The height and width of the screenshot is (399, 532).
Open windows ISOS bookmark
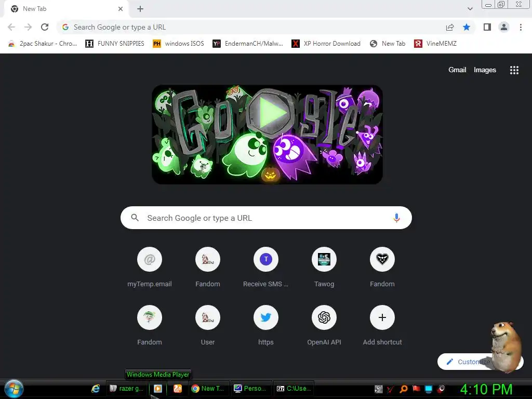(179, 44)
